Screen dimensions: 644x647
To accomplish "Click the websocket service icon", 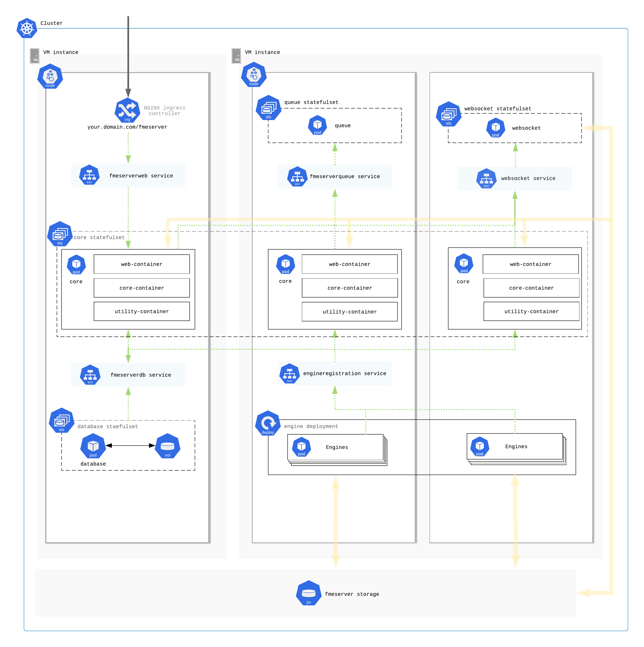I will (486, 179).
